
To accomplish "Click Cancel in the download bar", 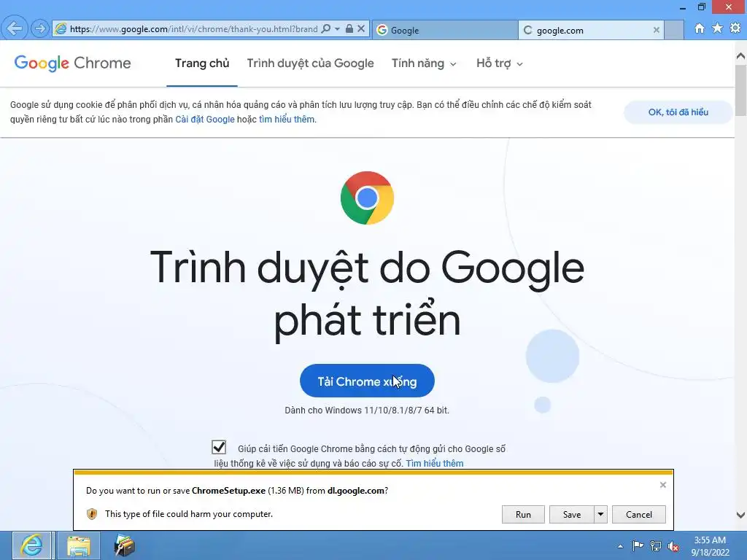I will (639, 514).
